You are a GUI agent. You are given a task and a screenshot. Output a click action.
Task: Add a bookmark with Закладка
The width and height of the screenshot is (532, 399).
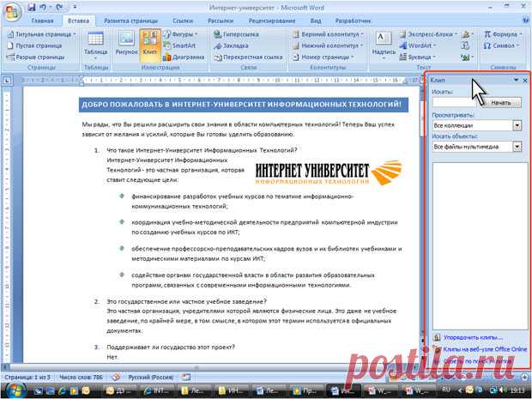[x=231, y=45]
